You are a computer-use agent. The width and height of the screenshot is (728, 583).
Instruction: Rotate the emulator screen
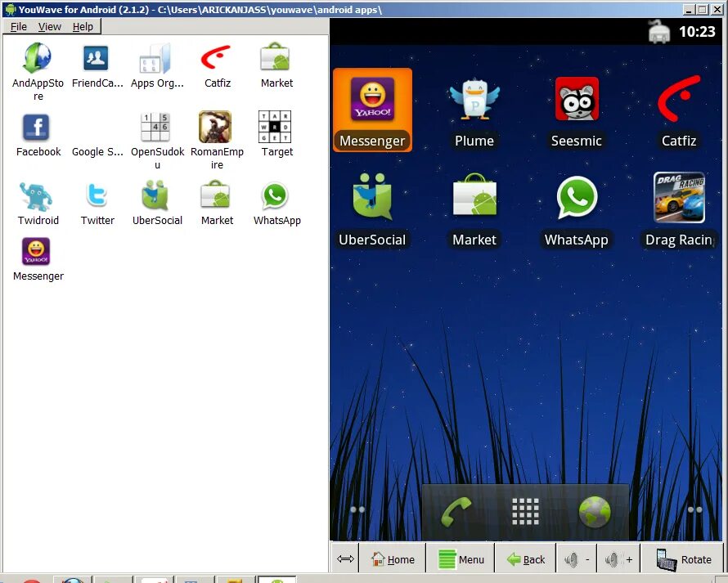coord(684,559)
